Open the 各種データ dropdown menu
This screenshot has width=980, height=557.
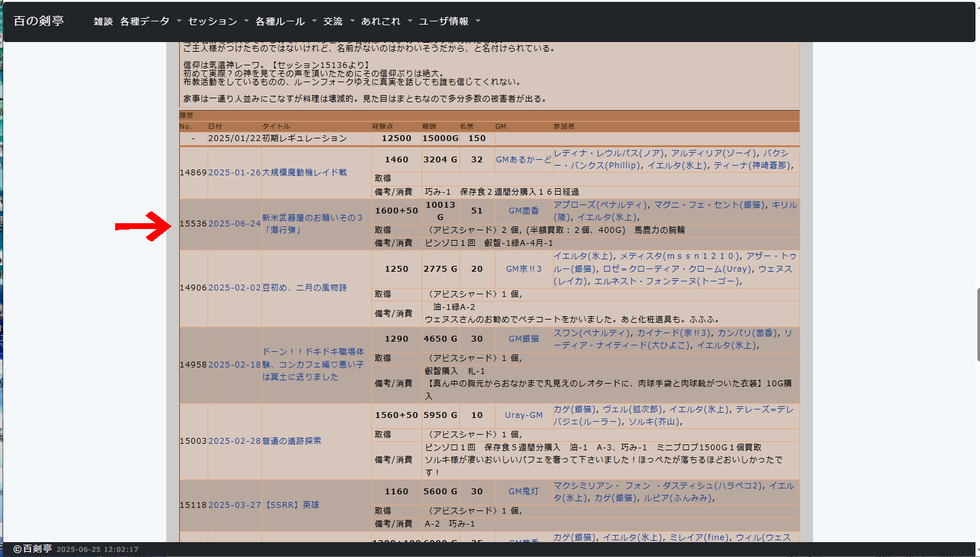coord(150,21)
